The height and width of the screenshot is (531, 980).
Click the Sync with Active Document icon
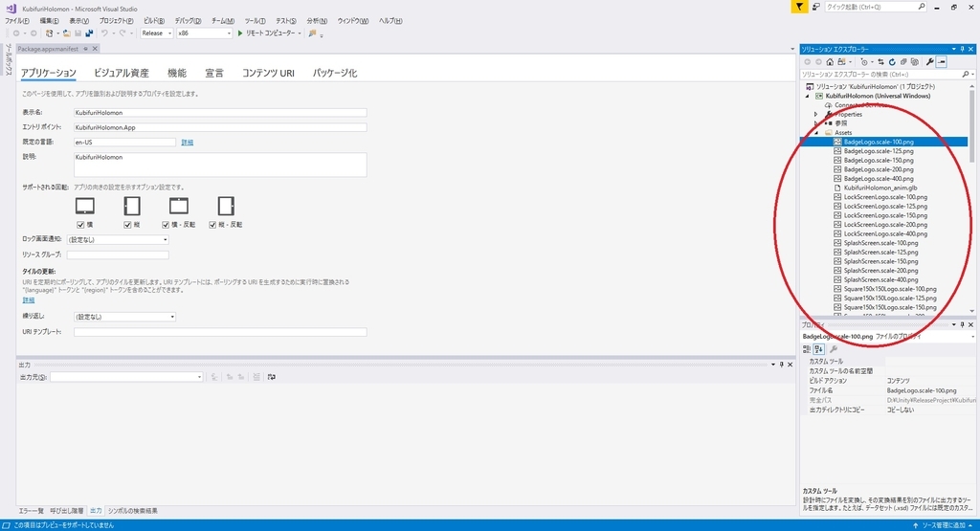tap(880, 62)
